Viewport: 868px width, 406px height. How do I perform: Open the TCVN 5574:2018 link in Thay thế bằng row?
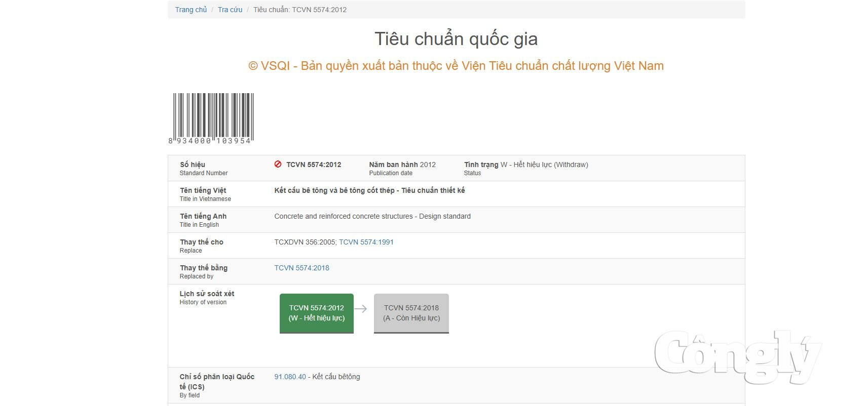point(301,268)
